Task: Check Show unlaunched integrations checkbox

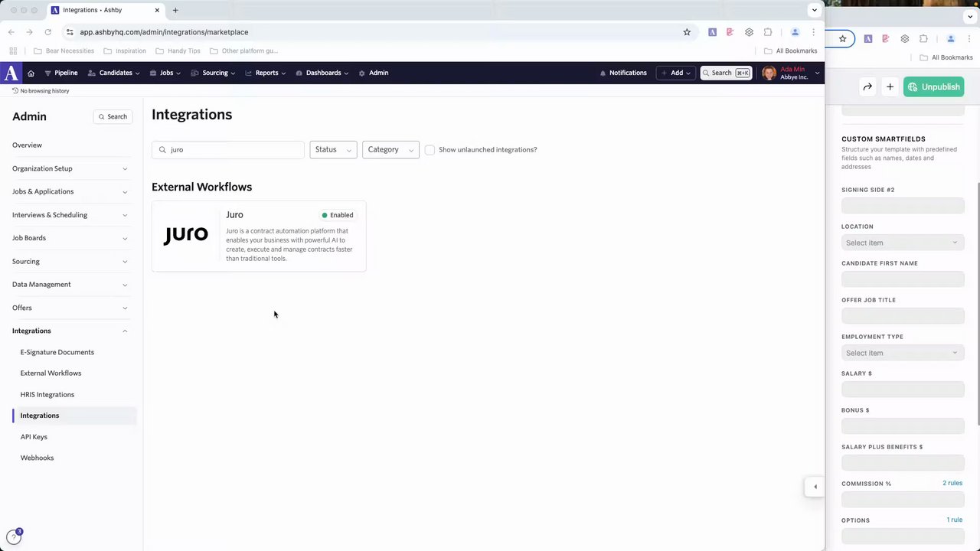Action: [x=430, y=150]
